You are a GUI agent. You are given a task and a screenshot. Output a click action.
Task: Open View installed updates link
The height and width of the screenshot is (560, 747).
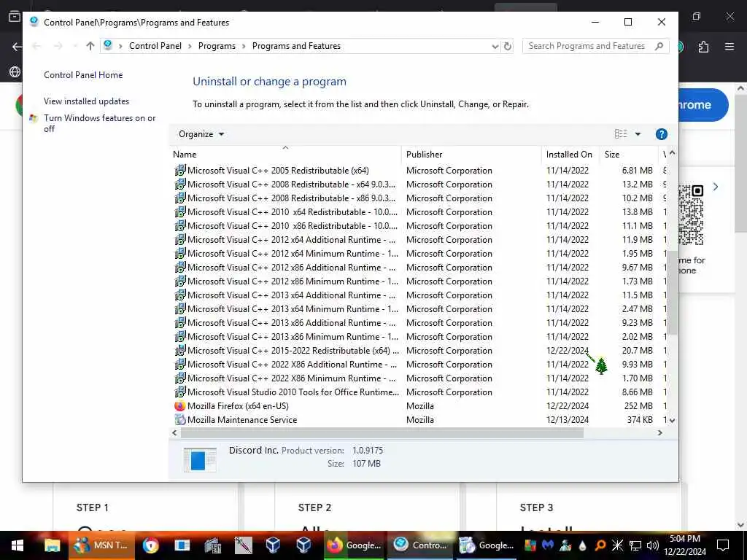pos(86,101)
